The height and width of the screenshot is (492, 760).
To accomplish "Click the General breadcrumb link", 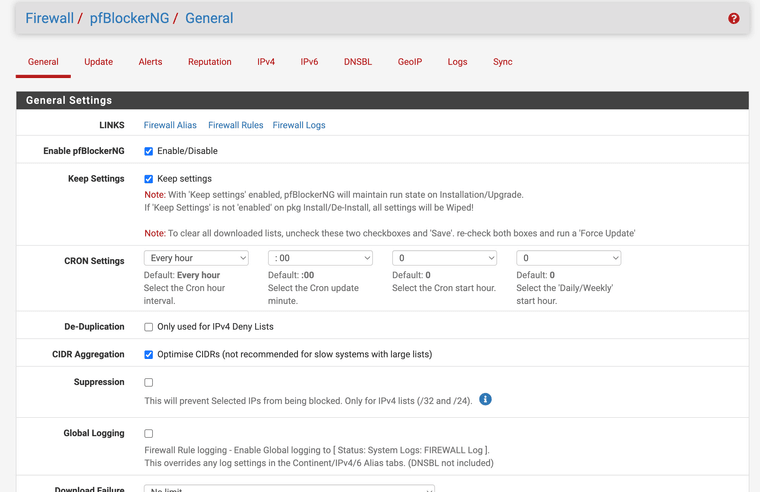I will [x=209, y=18].
